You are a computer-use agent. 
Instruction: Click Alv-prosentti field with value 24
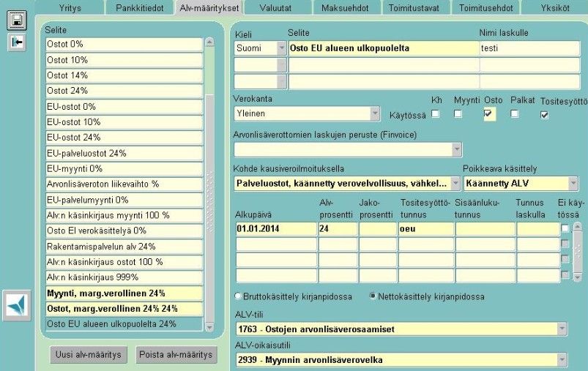tap(338, 228)
